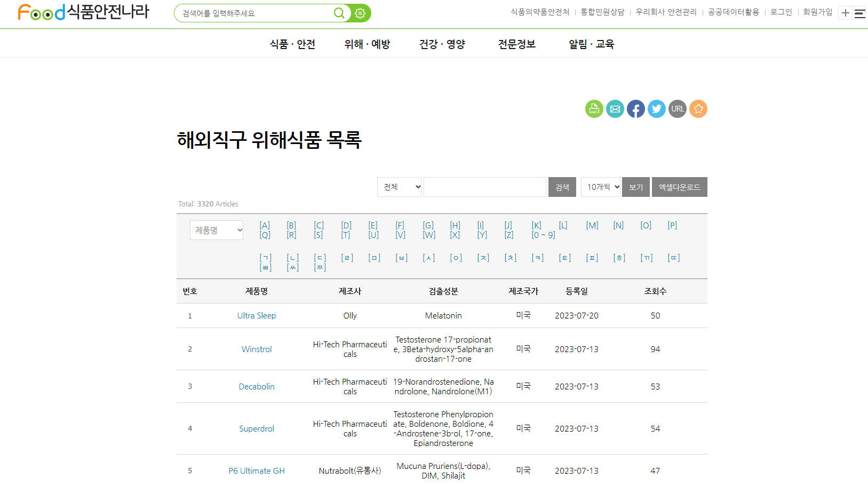Open 알림 · 교육 menu
This screenshot has width=868, height=486.
pos(591,44)
